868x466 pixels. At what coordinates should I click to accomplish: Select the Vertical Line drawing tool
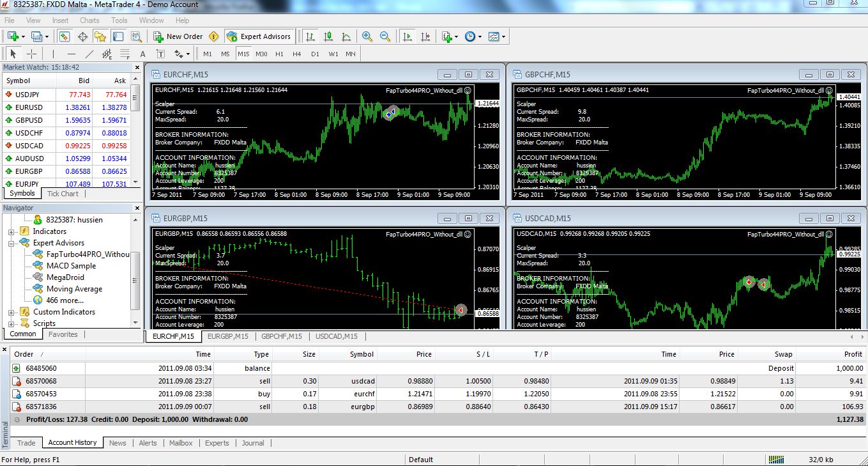[54, 54]
